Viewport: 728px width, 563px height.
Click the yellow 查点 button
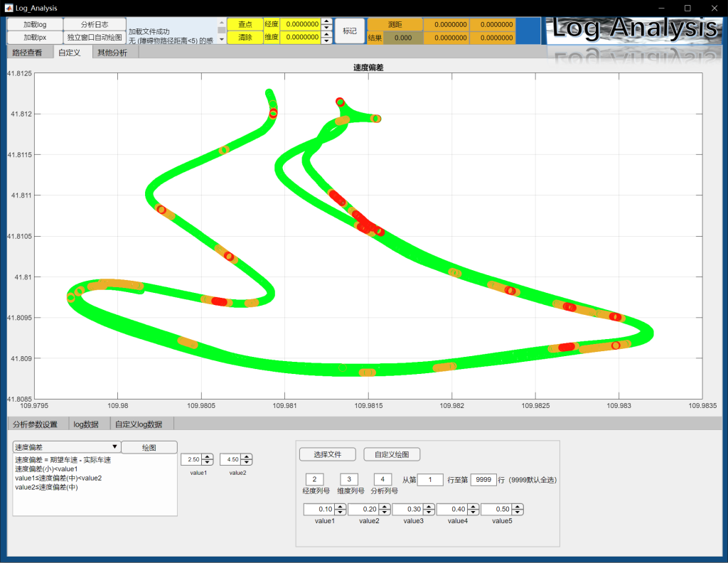(245, 24)
